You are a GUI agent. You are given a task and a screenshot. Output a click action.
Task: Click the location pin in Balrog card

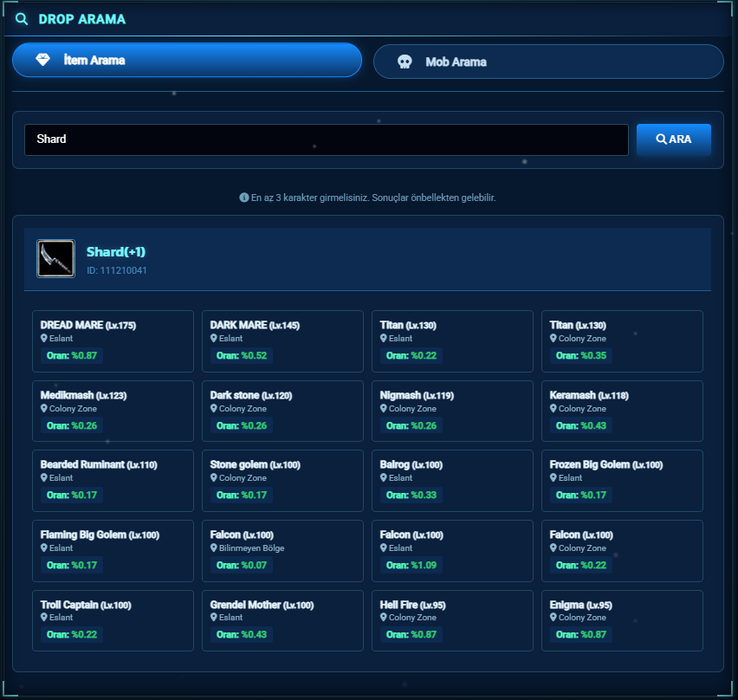pyautogui.click(x=384, y=477)
